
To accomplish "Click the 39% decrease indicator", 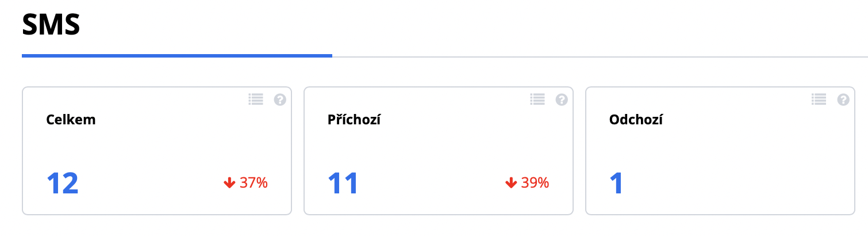I will click(x=535, y=184).
